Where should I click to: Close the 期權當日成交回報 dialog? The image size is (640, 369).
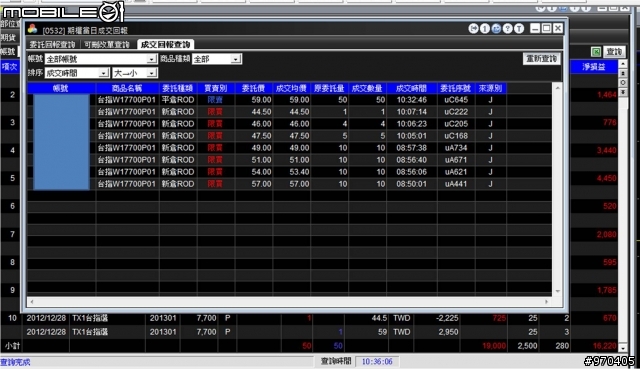[558, 28]
